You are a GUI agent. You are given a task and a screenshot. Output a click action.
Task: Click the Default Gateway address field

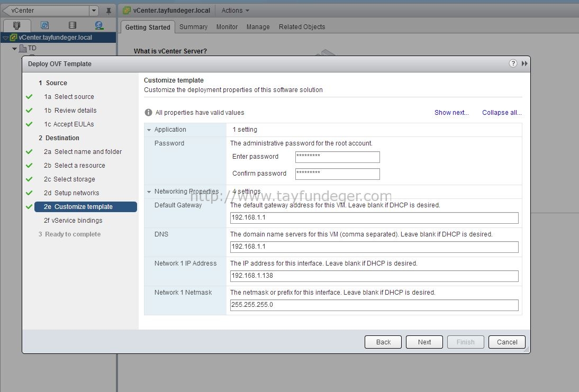[x=374, y=218]
